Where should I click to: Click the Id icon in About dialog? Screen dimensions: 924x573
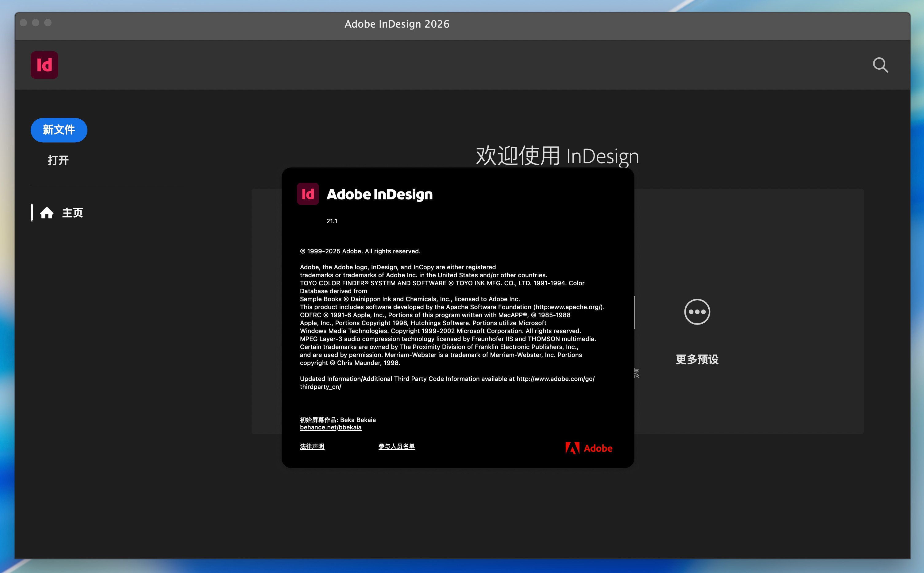pyautogui.click(x=307, y=194)
